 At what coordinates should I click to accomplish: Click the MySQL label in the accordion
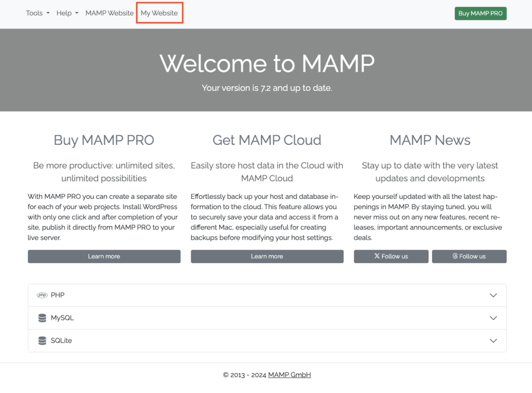[x=62, y=318]
